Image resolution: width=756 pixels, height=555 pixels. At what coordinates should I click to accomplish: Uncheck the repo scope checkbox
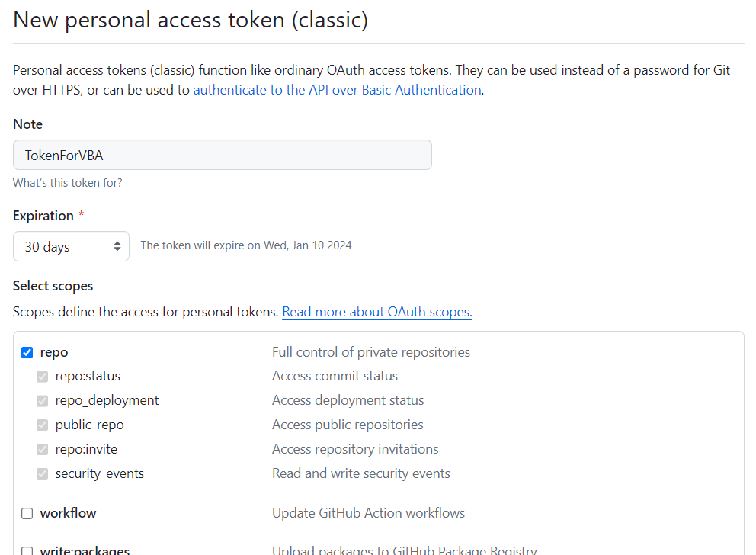27,352
